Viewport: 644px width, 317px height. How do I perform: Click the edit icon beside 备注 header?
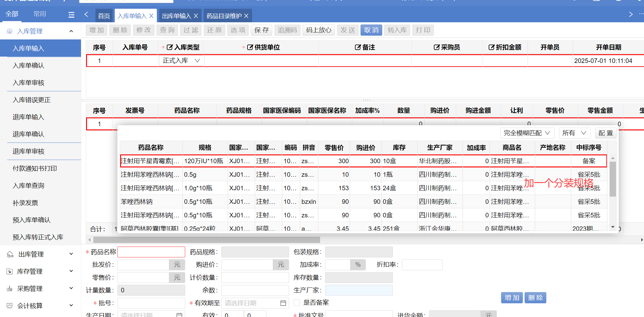point(358,47)
